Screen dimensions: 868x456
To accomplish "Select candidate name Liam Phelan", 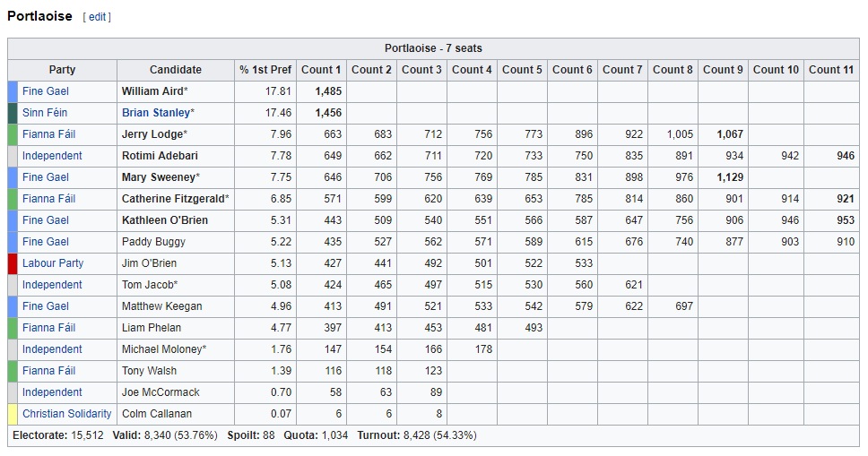I will pyautogui.click(x=152, y=328).
